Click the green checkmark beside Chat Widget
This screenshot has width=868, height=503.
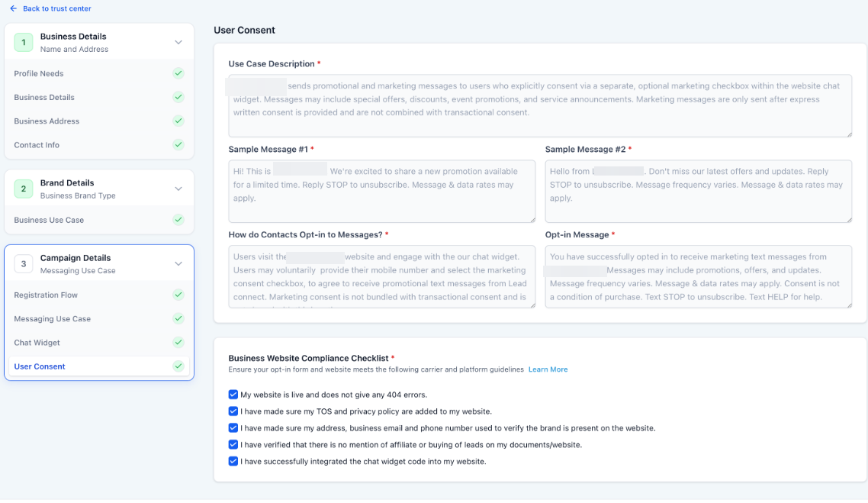coord(178,342)
